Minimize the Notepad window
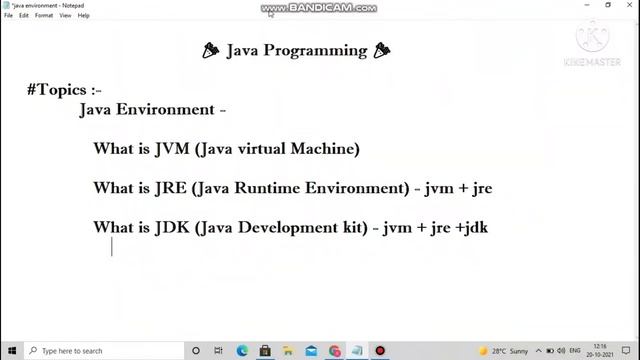640x360 pixels. pos(587,5)
